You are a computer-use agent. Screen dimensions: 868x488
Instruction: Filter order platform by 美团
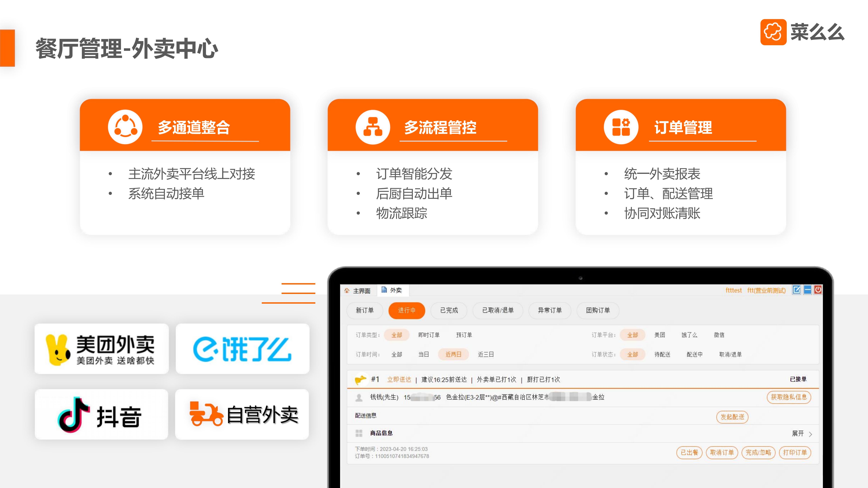point(659,335)
